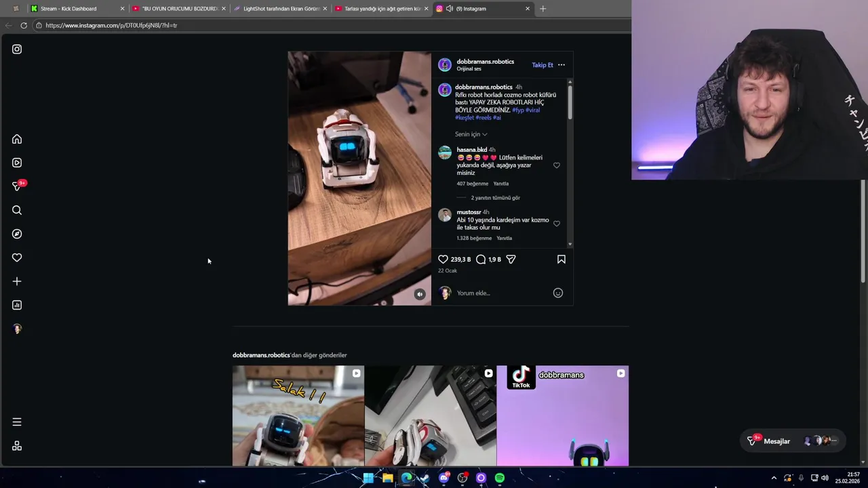Viewport: 868px width, 488px height.
Task: Open comments via the speech bubble icon
Action: (x=481, y=259)
